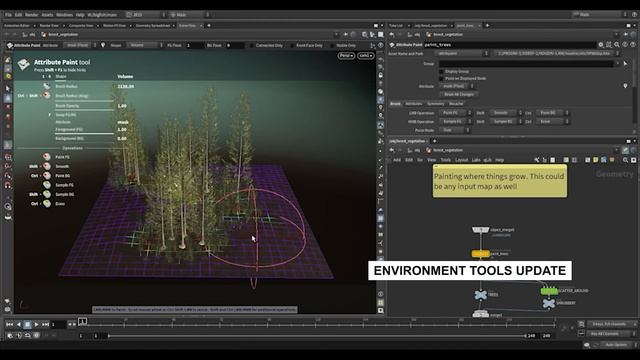Click the Reset All Changes button
The image size is (640, 360).
point(459,94)
